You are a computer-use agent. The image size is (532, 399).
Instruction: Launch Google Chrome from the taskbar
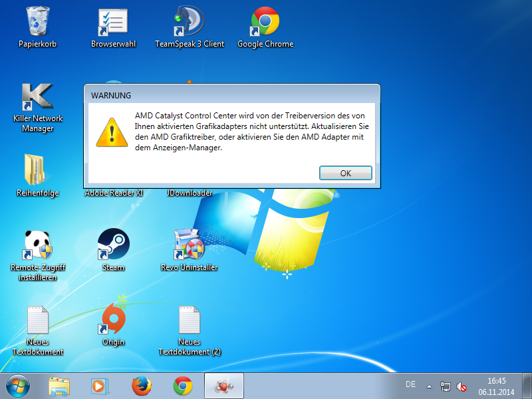point(183,386)
